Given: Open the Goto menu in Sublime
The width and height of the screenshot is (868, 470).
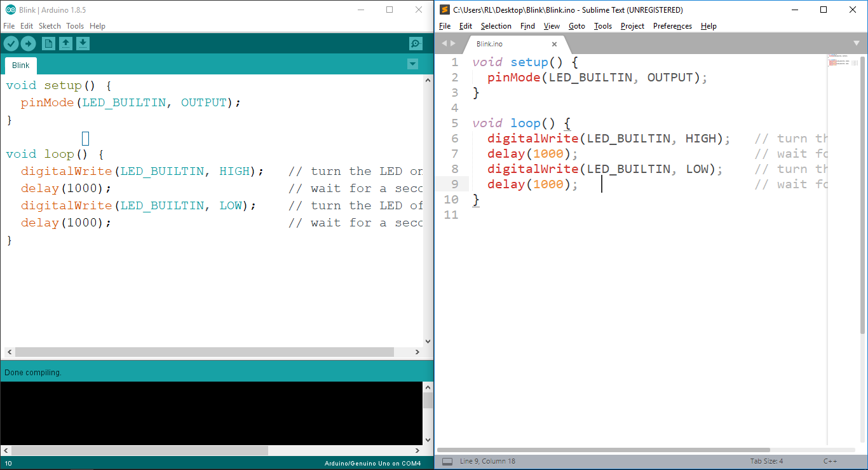Looking at the screenshot, I should click(577, 26).
